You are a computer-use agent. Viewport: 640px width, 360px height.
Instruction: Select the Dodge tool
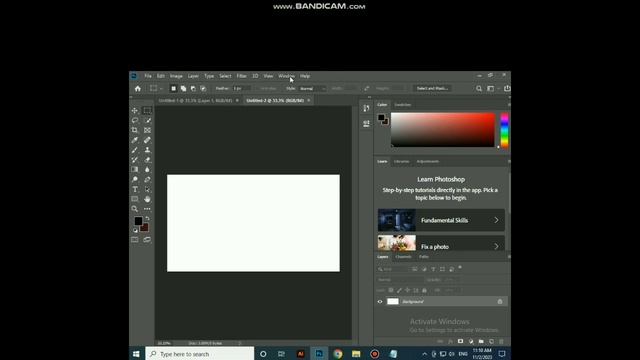(135, 179)
